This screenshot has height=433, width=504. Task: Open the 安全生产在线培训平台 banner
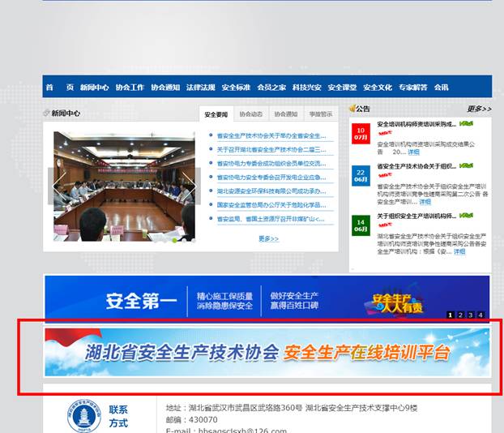(x=267, y=352)
